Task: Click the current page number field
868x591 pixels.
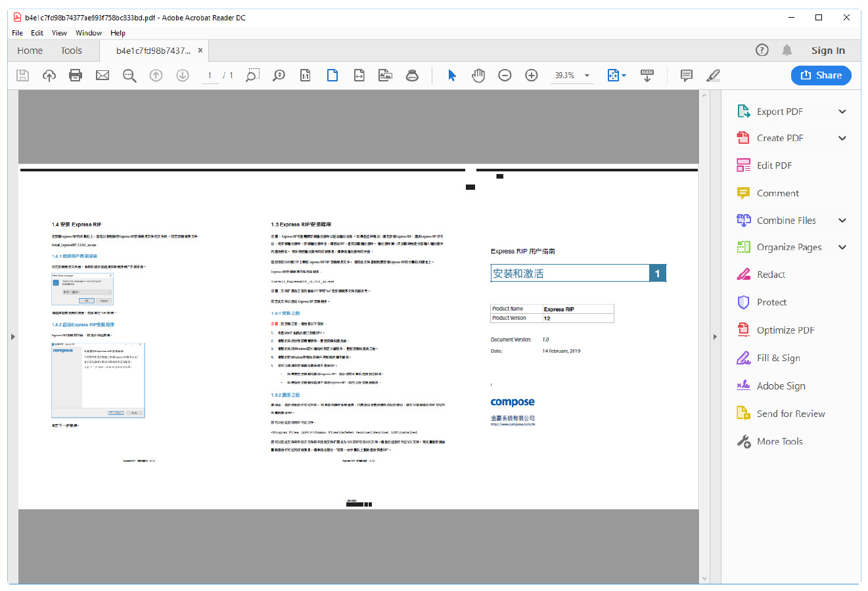Action: click(x=210, y=76)
